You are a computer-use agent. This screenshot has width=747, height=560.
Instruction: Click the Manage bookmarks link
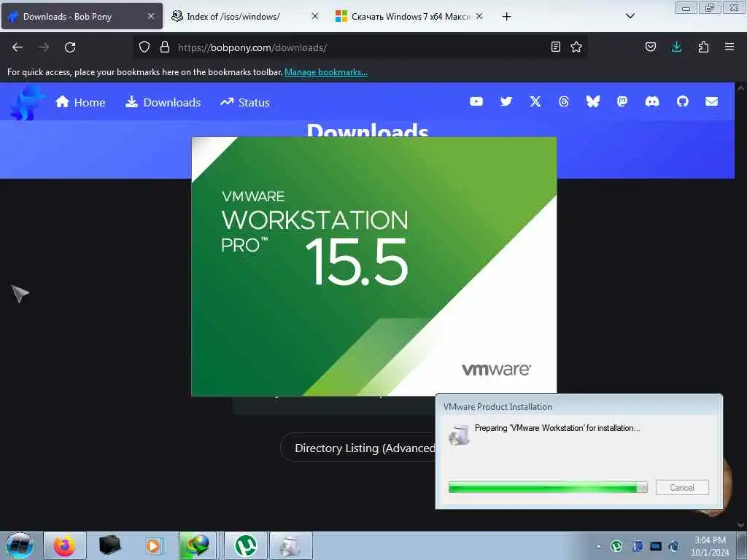click(x=326, y=72)
